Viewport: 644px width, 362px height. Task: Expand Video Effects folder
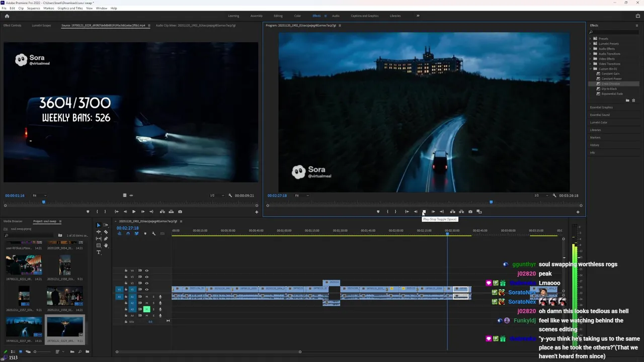click(x=590, y=59)
